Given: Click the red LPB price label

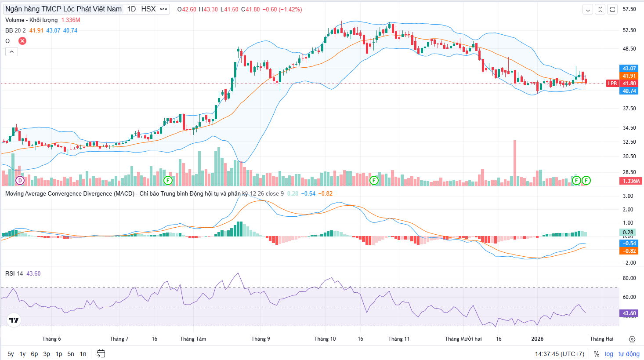Looking at the screenshot, I should [612, 84].
